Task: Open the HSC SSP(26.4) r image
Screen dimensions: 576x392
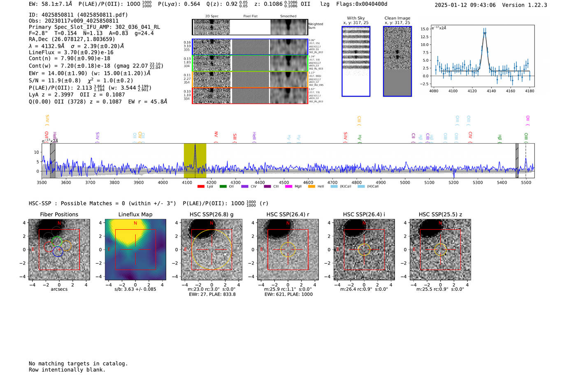Action: click(x=288, y=250)
